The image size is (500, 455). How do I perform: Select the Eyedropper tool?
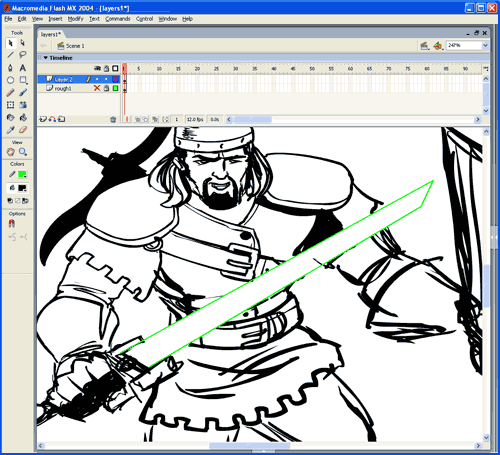(11, 130)
